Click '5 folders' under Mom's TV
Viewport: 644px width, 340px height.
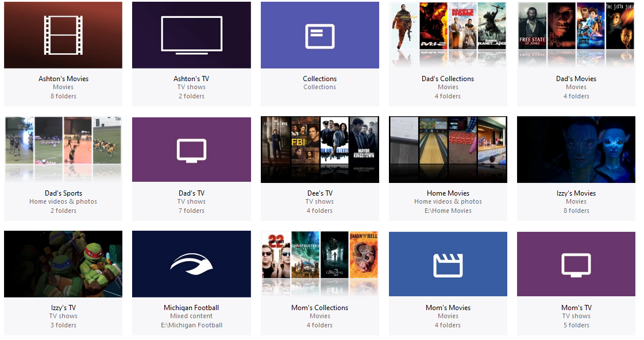point(576,325)
